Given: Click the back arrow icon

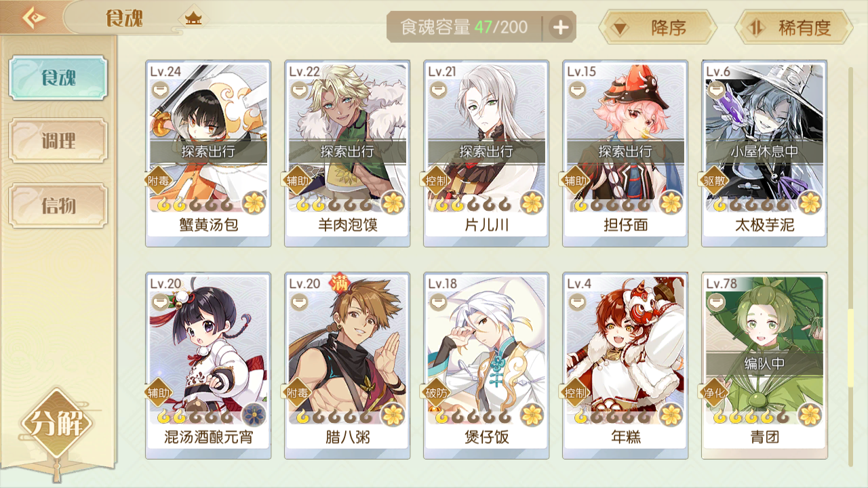Looking at the screenshot, I should pos(33,18).
